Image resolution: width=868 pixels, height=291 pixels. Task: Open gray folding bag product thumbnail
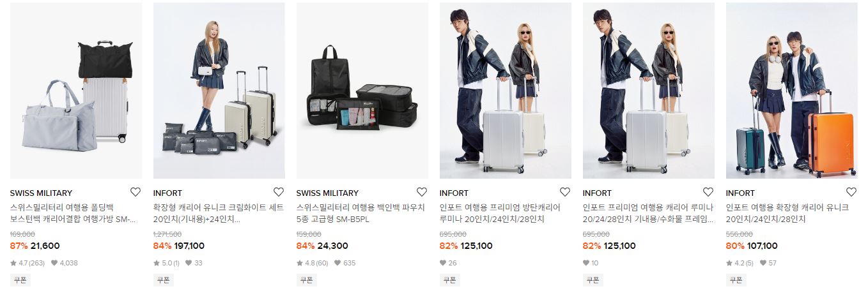coord(76,91)
